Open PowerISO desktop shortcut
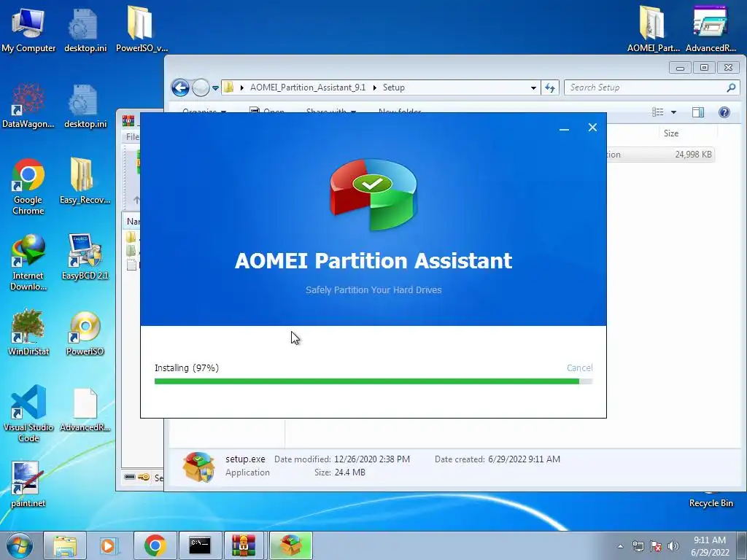This screenshot has width=747, height=560. (x=85, y=332)
